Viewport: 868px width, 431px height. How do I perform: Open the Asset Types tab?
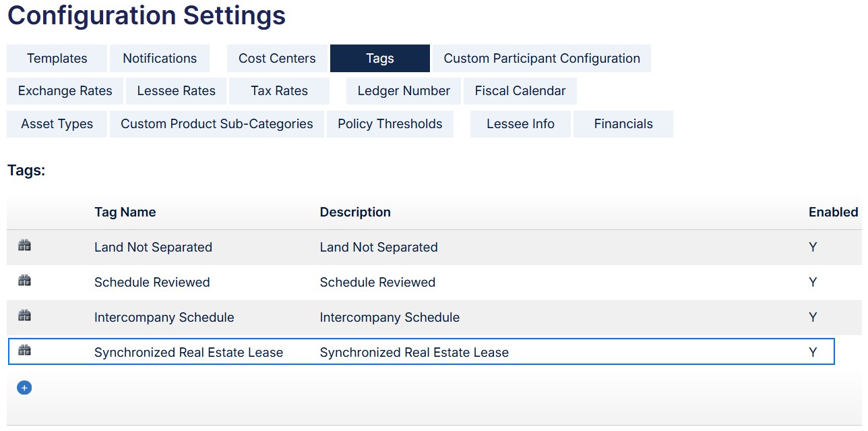coord(57,124)
